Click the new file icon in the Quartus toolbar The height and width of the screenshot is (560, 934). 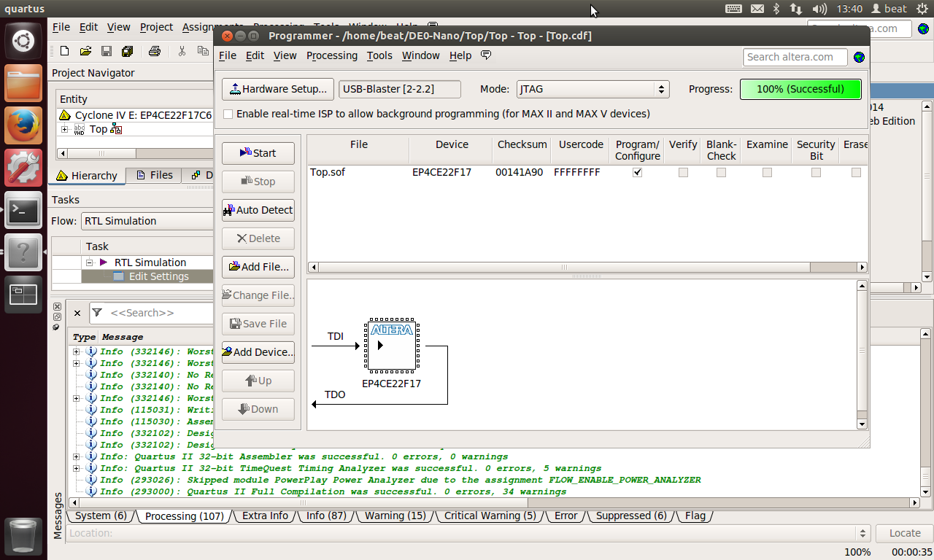click(64, 51)
